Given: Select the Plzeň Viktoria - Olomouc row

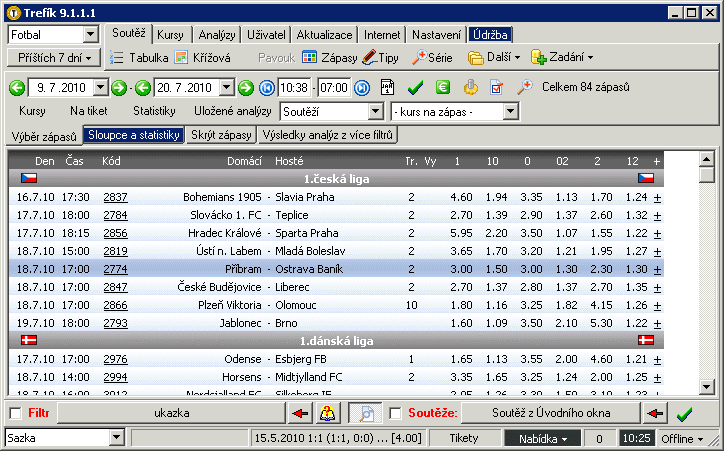Looking at the screenshot, I should (336, 305).
